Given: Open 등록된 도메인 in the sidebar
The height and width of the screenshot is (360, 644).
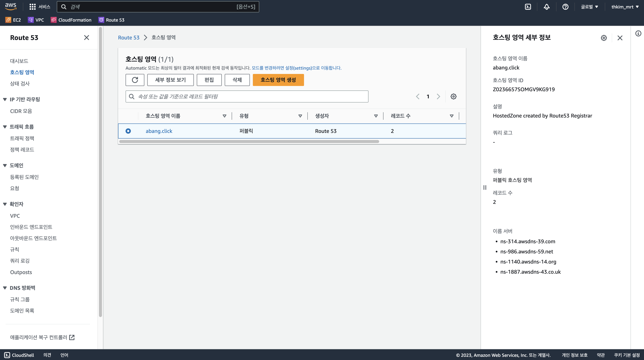Looking at the screenshot, I should (x=24, y=177).
